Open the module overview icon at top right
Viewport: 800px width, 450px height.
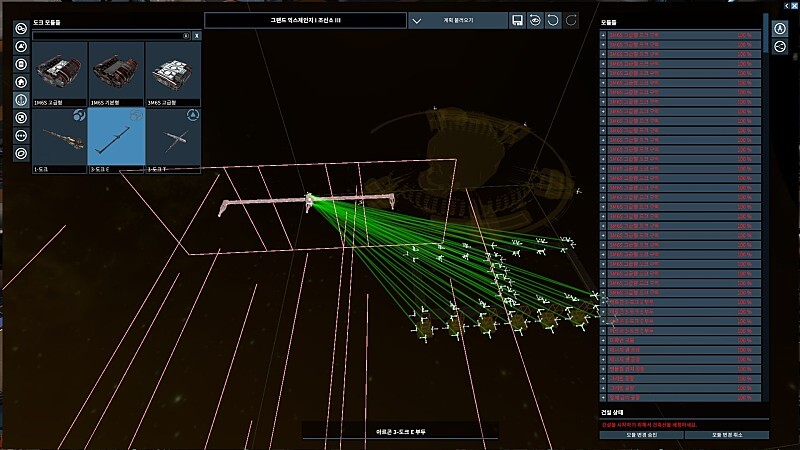780,28
